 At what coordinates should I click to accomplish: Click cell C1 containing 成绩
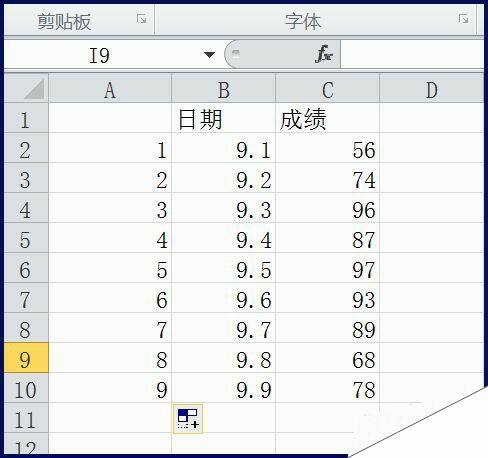[328, 118]
